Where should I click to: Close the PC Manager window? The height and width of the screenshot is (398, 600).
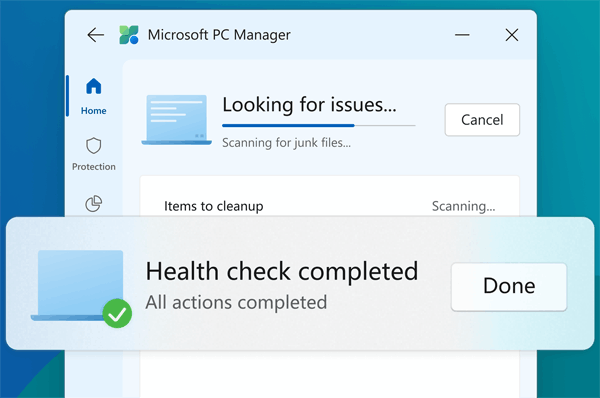tap(512, 35)
